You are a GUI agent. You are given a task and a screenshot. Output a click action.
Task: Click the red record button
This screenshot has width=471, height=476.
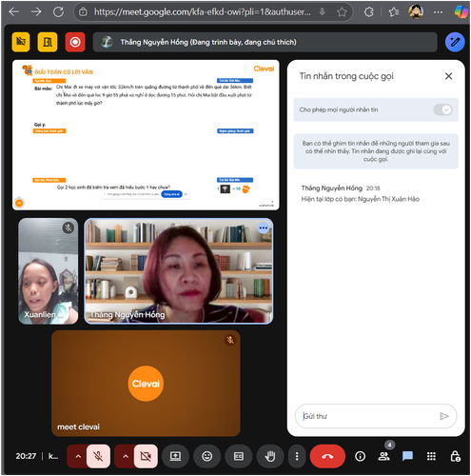point(75,42)
